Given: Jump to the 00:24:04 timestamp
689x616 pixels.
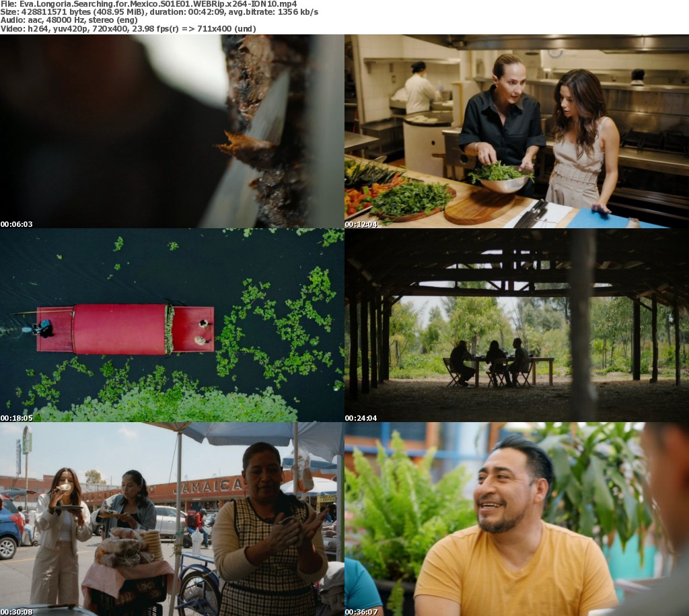Looking at the screenshot, I should (361, 418).
